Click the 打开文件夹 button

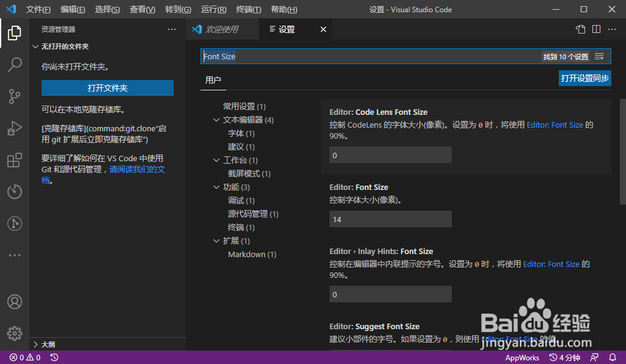pyautogui.click(x=108, y=88)
